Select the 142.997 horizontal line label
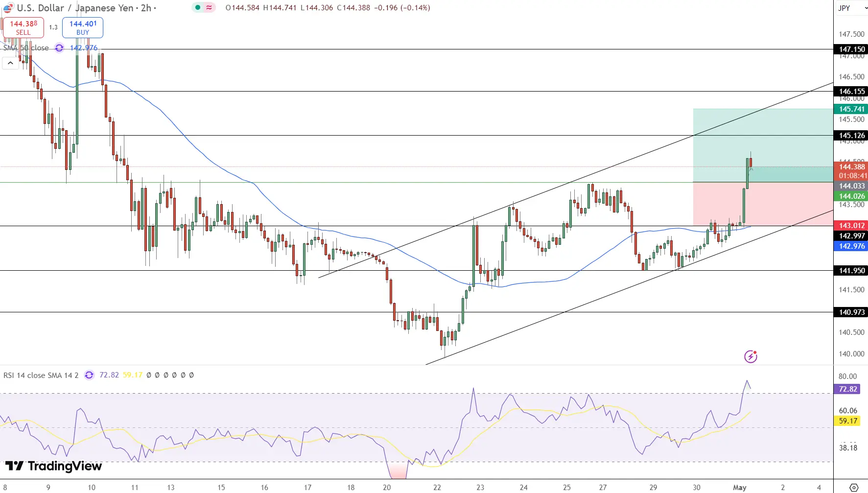Image resolution: width=868 pixels, height=493 pixels. pyautogui.click(x=851, y=236)
